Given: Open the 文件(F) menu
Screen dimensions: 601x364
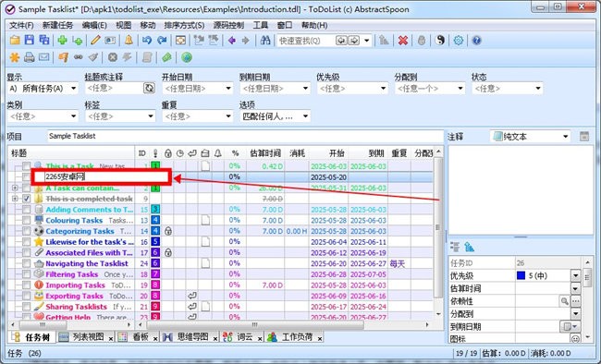Looking at the screenshot, I should click(x=21, y=25).
